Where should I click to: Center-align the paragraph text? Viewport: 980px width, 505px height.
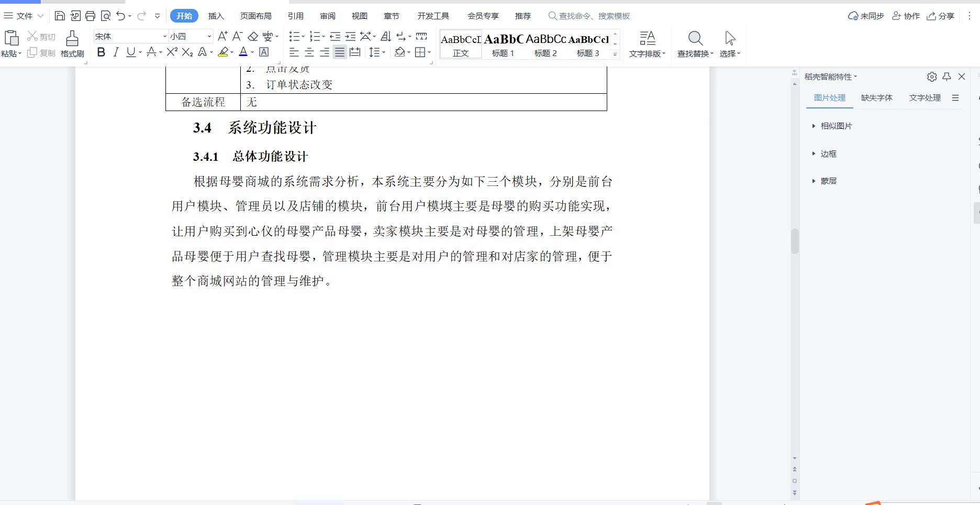click(309, 52)
